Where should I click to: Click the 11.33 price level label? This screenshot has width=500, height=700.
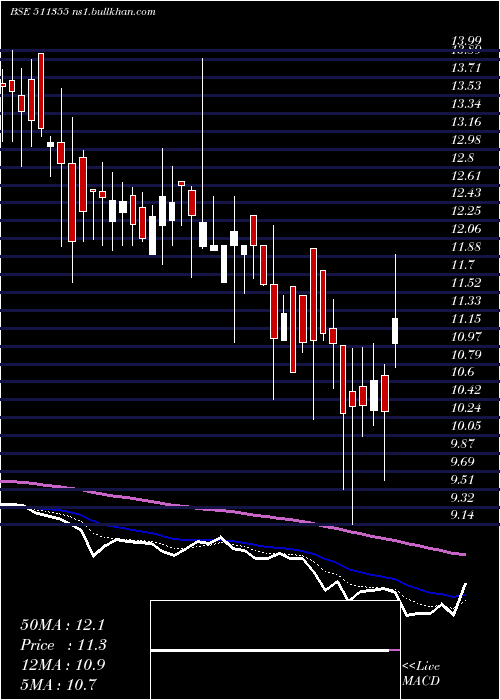point(466,300)
